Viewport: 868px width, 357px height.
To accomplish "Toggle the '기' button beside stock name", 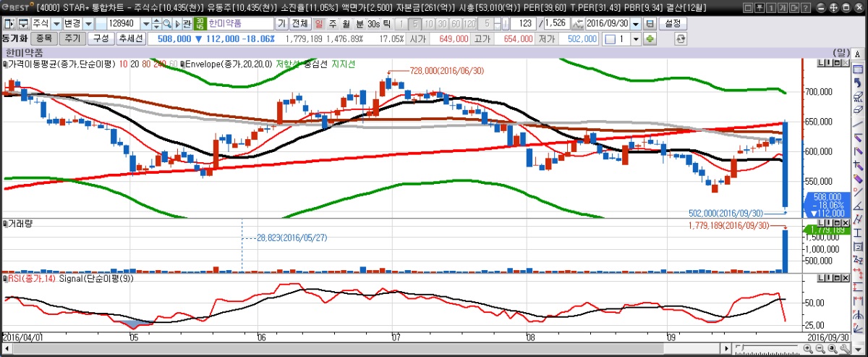I will coord(281,23).
